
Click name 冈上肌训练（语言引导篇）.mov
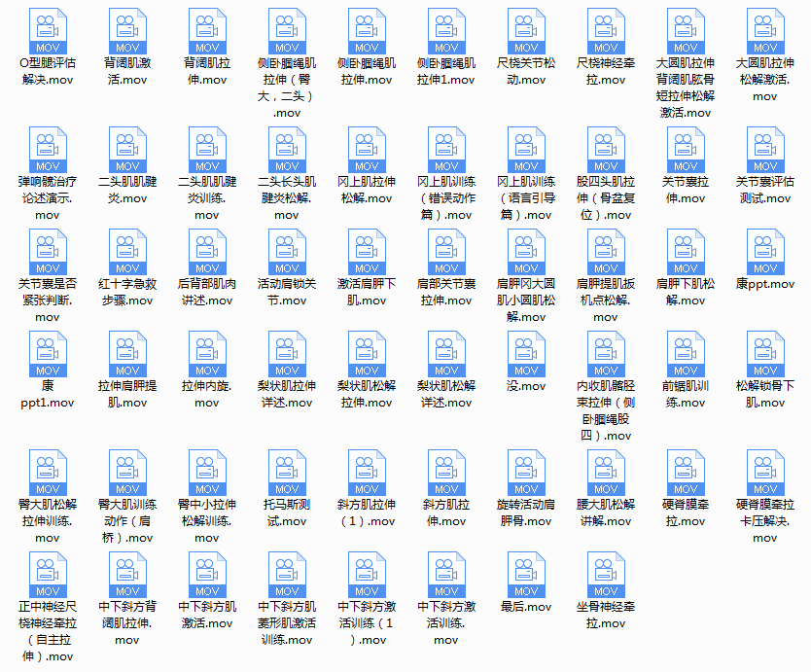click(x=526, y=198)
